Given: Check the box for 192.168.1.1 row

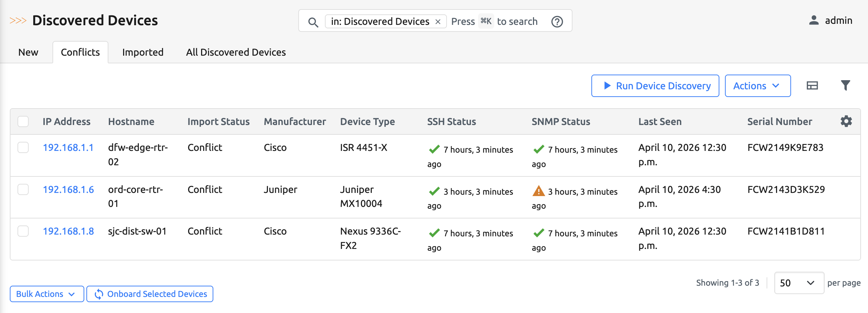Looking at the screenshot, I should (23, 147).
